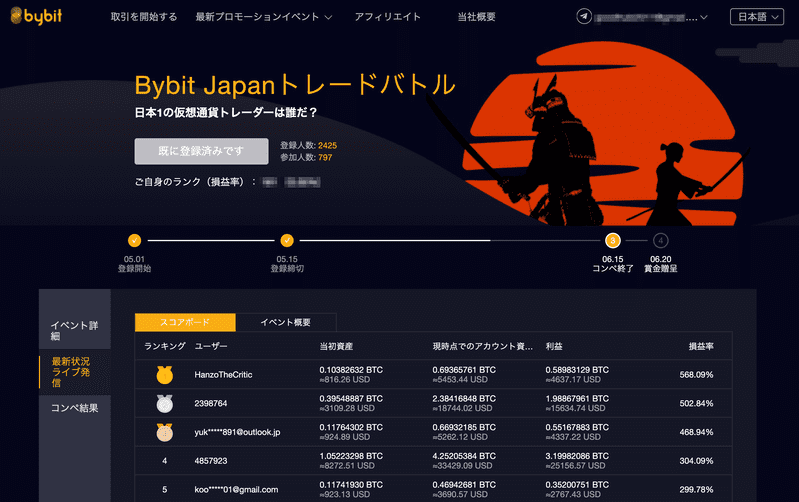Viewport: 799px width, 502px height.
Task: Click the gold medal icon for HanzoTheCritic
Action: [165, 375]
